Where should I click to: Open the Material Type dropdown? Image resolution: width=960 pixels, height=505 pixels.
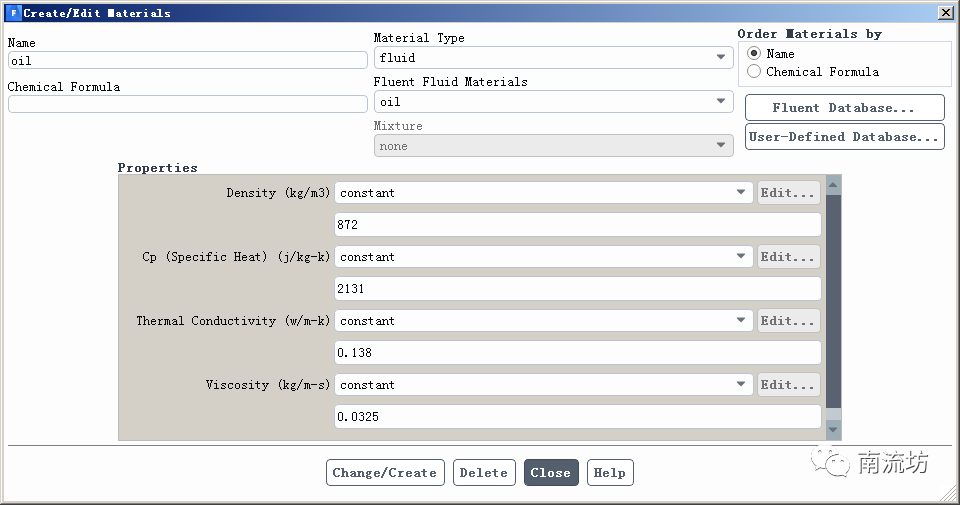pos(553,58)
